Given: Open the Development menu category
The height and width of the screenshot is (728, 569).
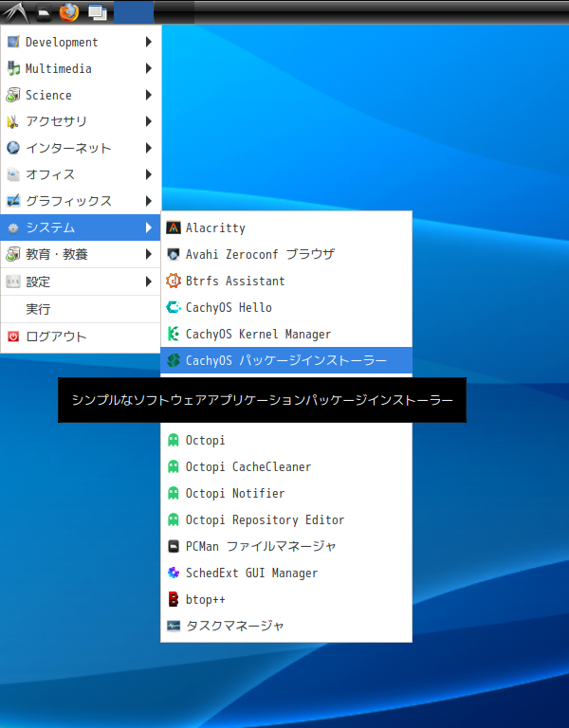Looking at the screenshot, I should 81,42.
